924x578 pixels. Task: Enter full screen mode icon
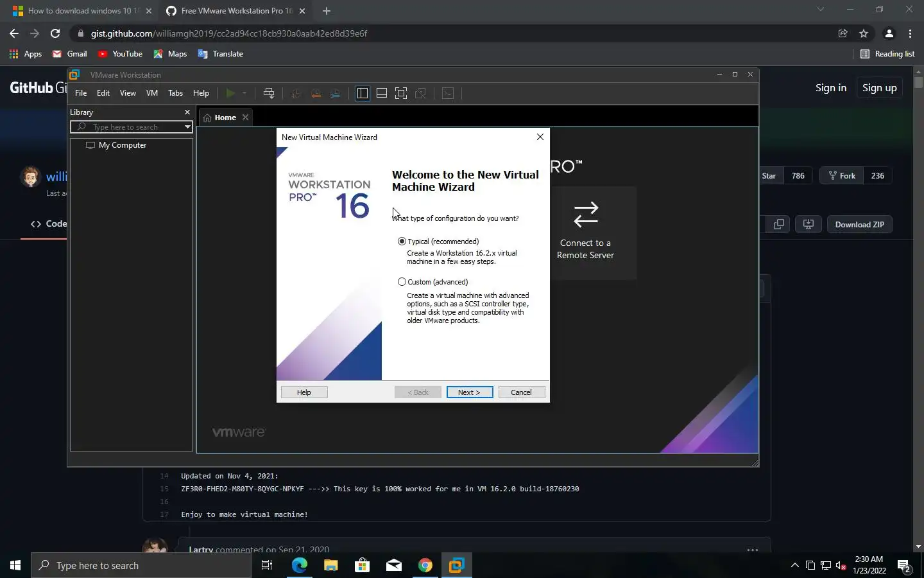401,93
